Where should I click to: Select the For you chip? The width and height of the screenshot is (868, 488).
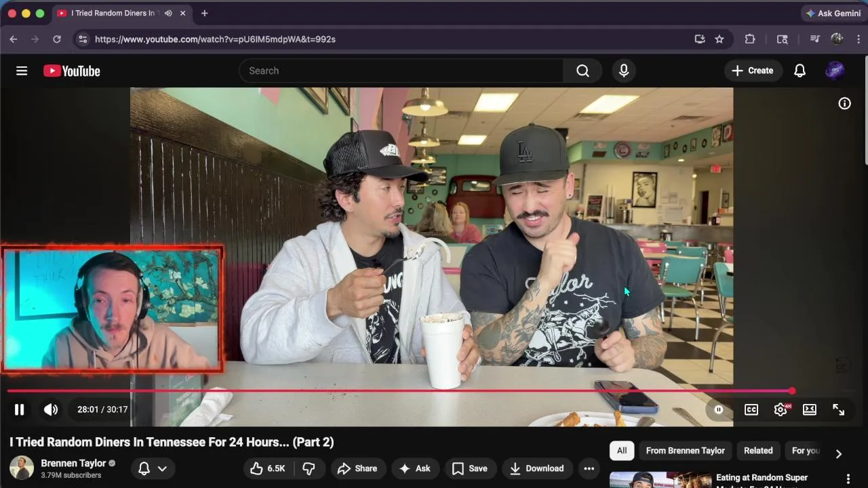806,451
